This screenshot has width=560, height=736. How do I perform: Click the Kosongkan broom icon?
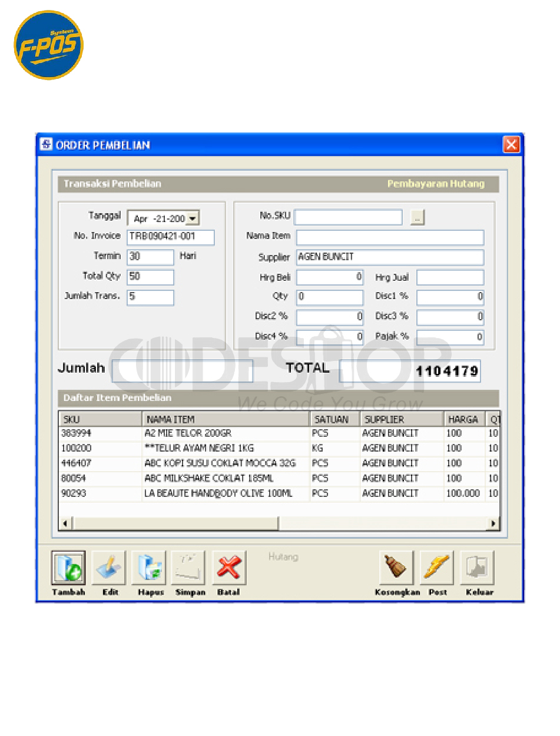(396, 568)
